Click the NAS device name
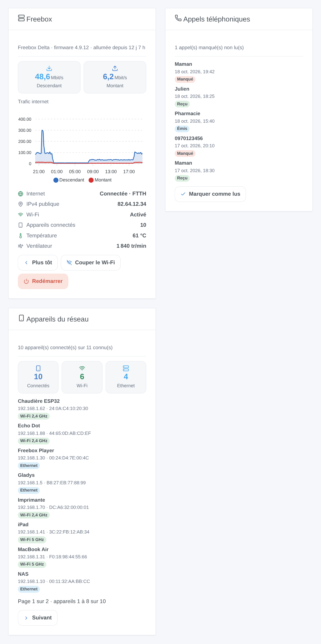This screenshot has height=644, width=321. 23,574
